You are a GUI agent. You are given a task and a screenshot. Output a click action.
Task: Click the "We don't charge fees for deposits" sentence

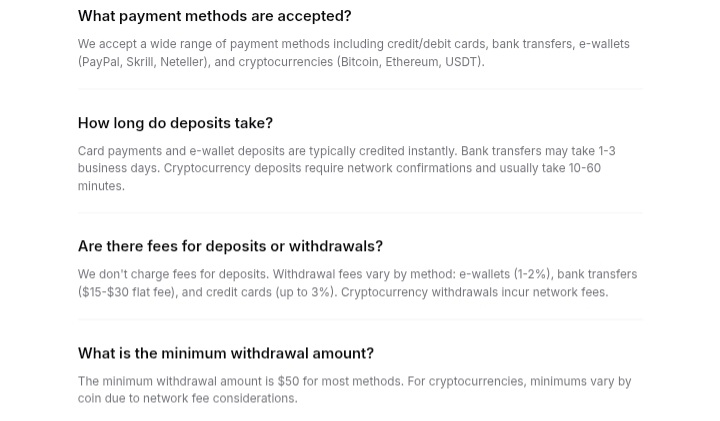tap(174, 274)
